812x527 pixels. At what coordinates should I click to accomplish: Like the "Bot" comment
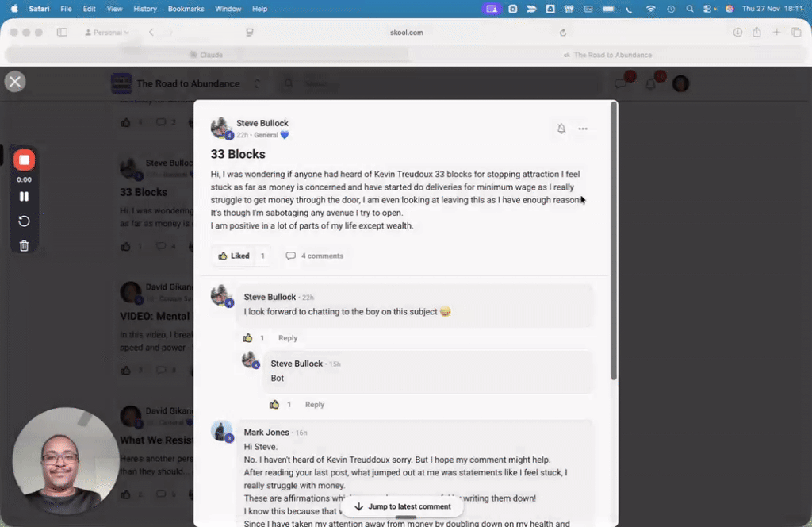tap(274, 404)
